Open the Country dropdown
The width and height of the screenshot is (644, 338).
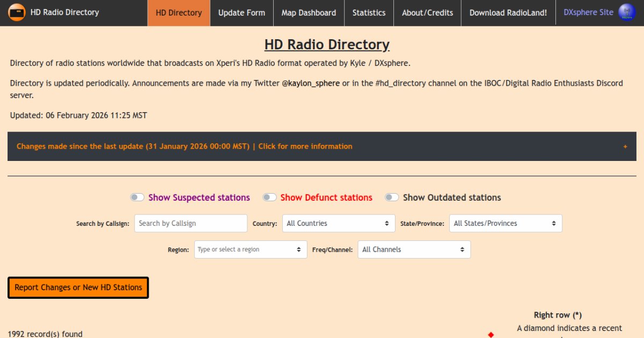pyautogui.click(x=338, y=223)
